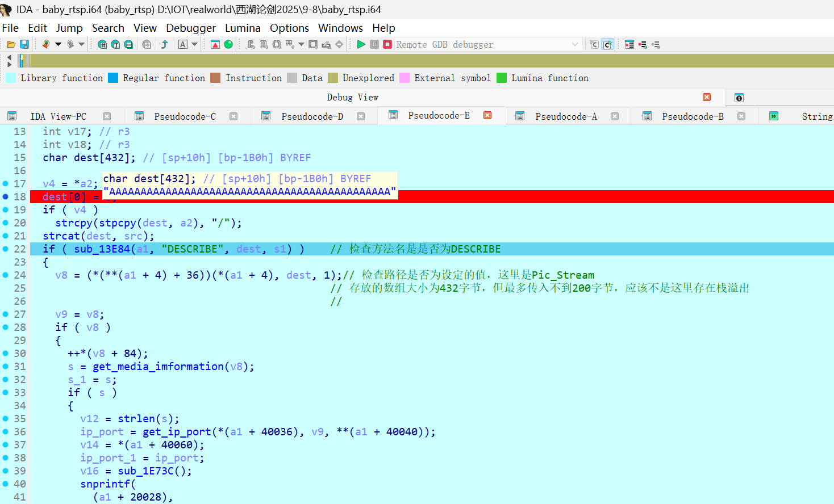Toggle a breakpoint on line 22's gutter dot

click(6, 249)
